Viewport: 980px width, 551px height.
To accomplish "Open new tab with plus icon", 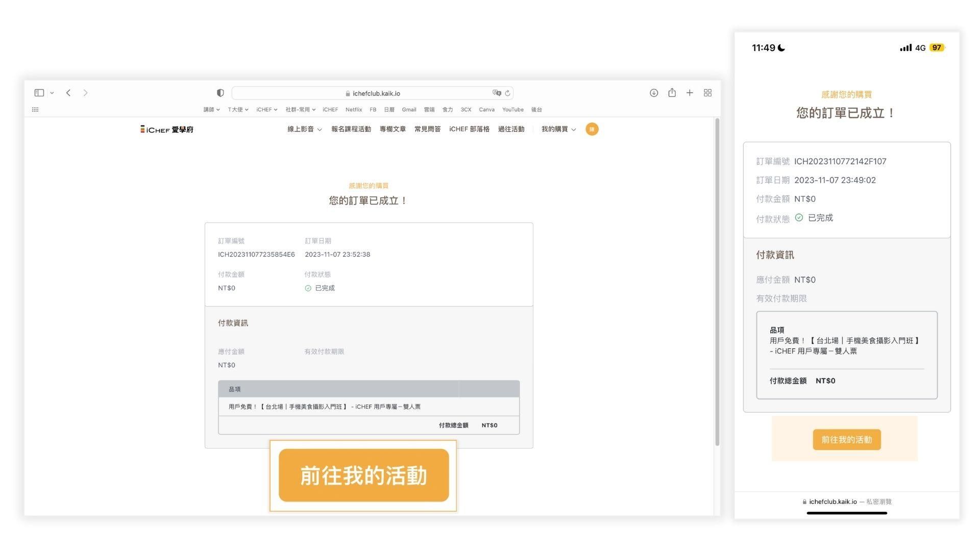I will tap(690, 93).
